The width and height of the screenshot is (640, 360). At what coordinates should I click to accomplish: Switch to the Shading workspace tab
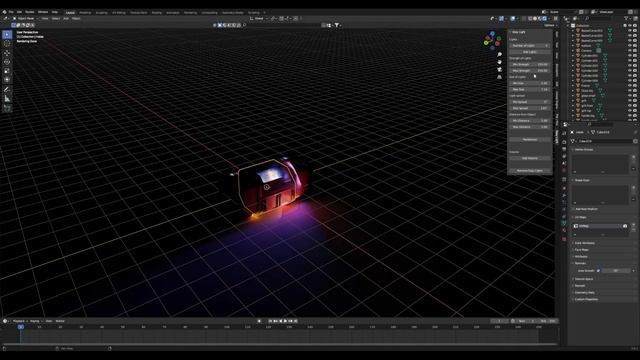pyautogui.click(x=157, y=13)
